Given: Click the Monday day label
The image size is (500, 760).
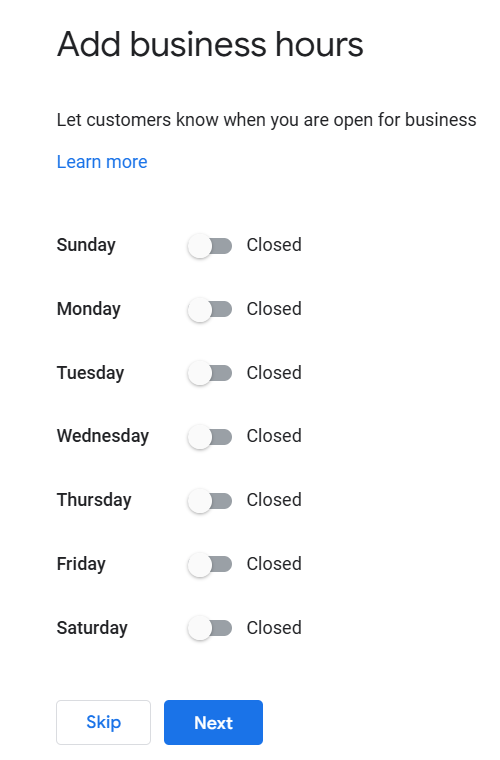Looking at the screenshot, I should pos(89,309).
